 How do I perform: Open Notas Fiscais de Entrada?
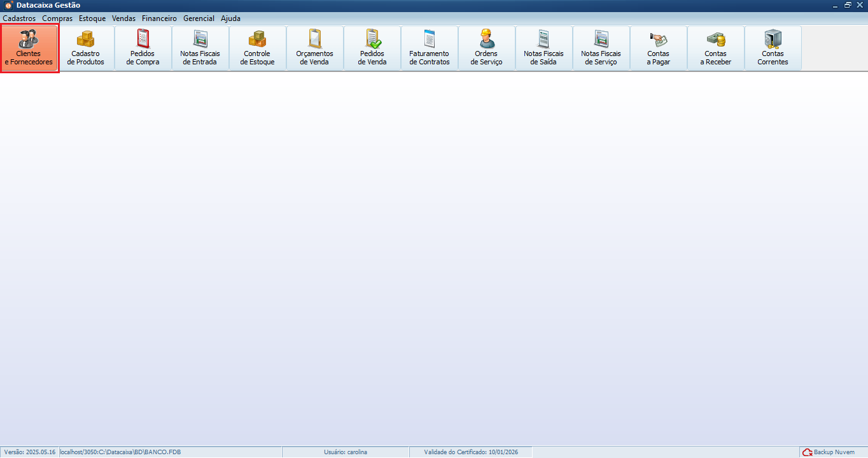tap(200, 48)
